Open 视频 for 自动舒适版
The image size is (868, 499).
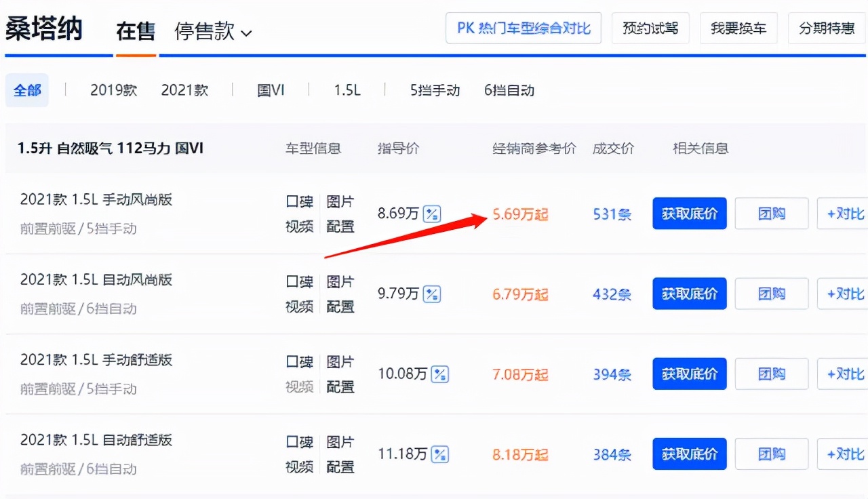click(x=300, y=466)
